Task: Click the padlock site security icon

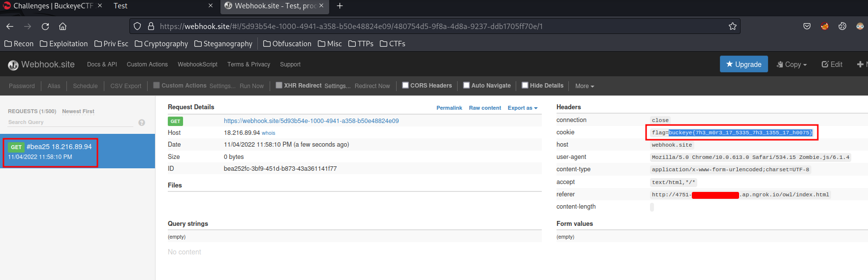Action: click(151, 27)
